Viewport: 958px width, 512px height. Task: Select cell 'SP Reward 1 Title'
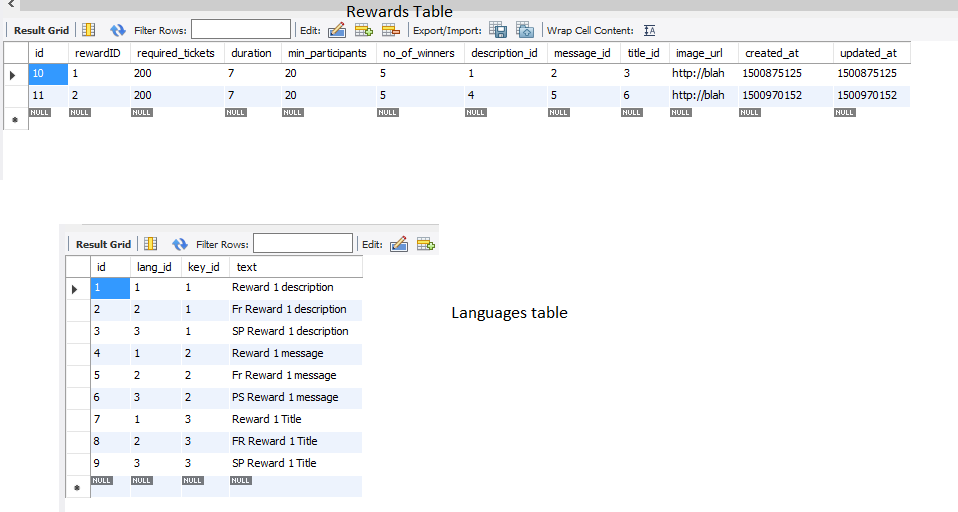296,464
